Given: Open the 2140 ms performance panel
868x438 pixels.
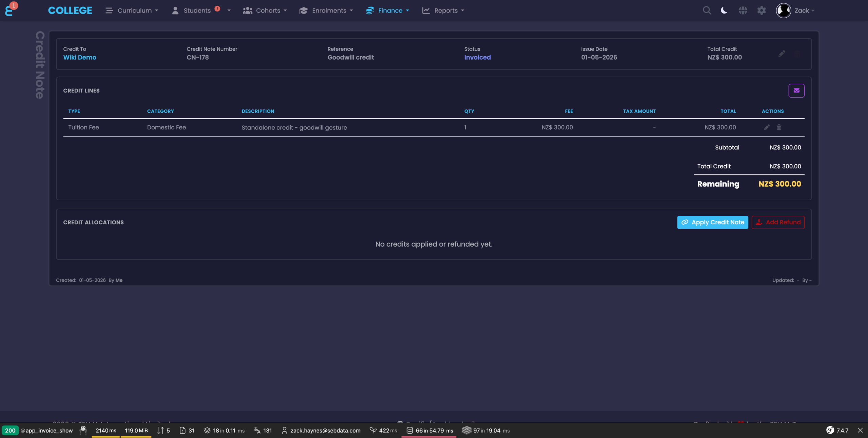Looking at the screenshot, I should [106, 431].
